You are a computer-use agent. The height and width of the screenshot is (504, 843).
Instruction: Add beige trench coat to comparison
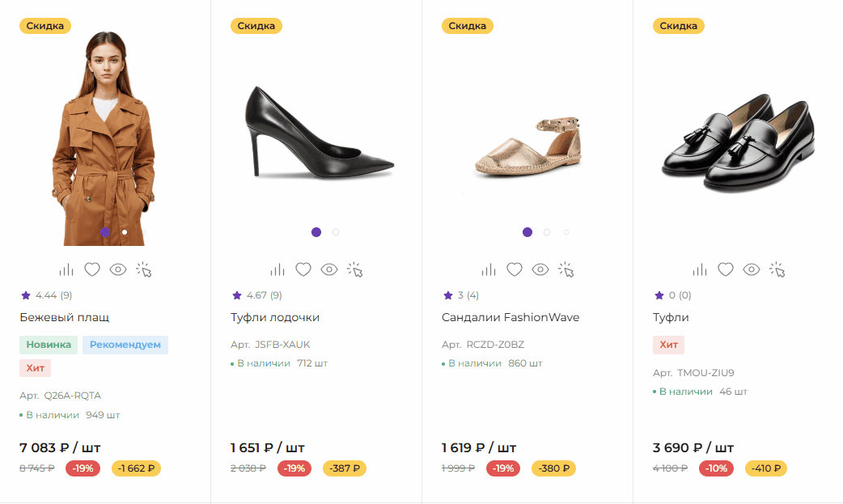(x=66, y=269)
